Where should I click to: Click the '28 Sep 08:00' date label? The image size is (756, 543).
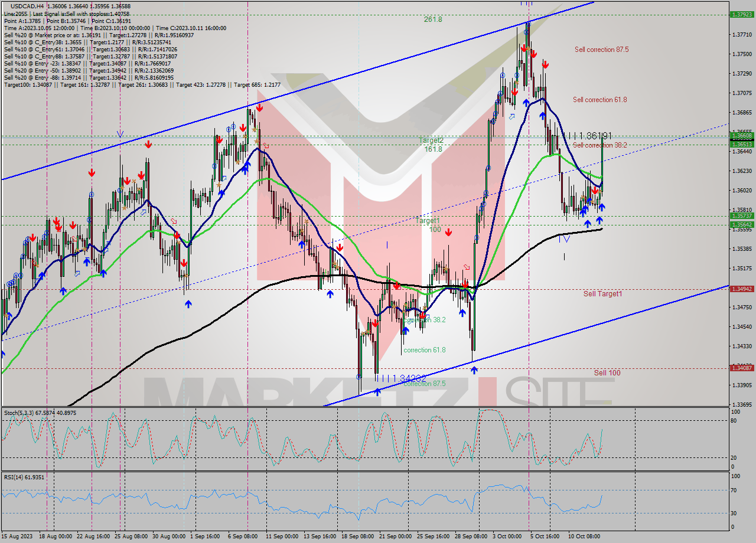click(x=471, y=537)
